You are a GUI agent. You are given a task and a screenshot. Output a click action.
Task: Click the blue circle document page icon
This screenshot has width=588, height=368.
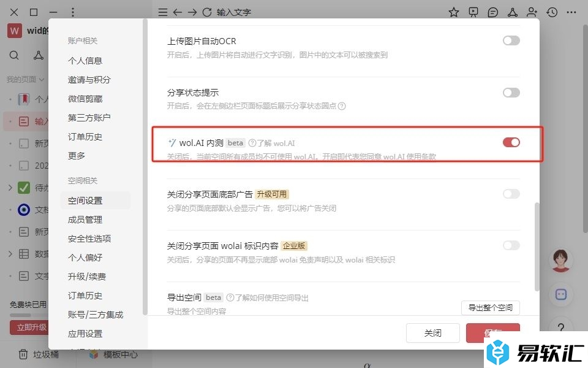(24, 210)
